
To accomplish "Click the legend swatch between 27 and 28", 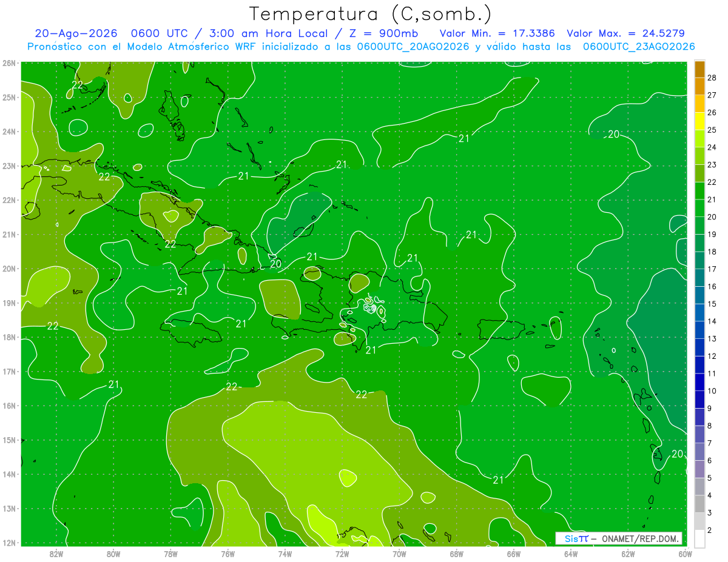I will coord(699,86).
